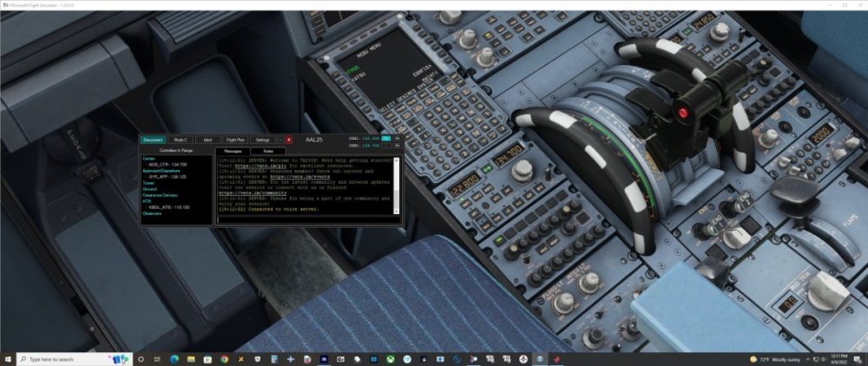Click the radio frequency transfer arrow button
Image resolution: width=868 pixels, height=366 pixels.
click(487, 168)
